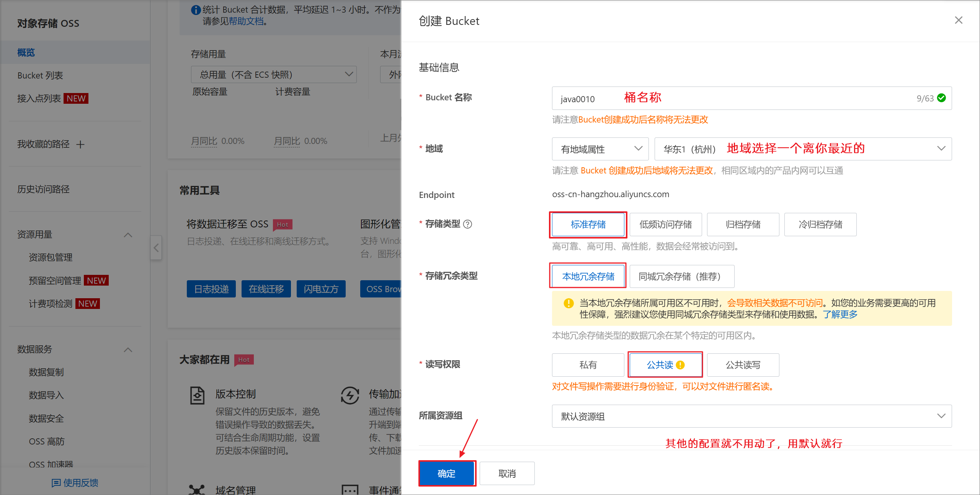Choose 同城冗余存储（推荐）redundancy type
The height and width of the screenshot is (495, 980).
[682, 276]
